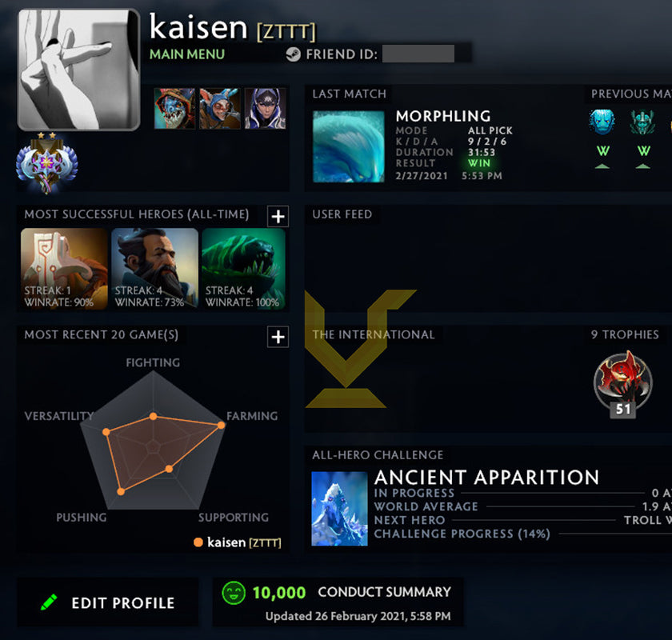Select the Meepo featured hero icon

click(220, 109)
